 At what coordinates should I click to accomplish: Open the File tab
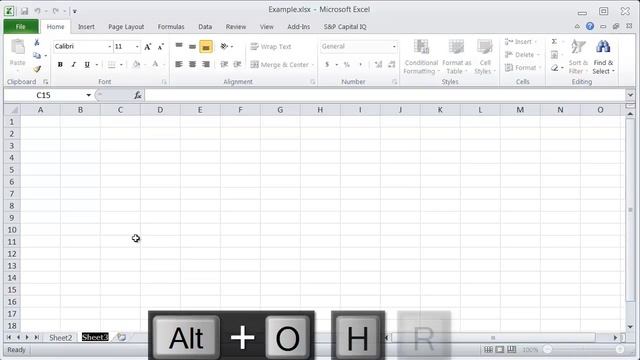(21, 27)
